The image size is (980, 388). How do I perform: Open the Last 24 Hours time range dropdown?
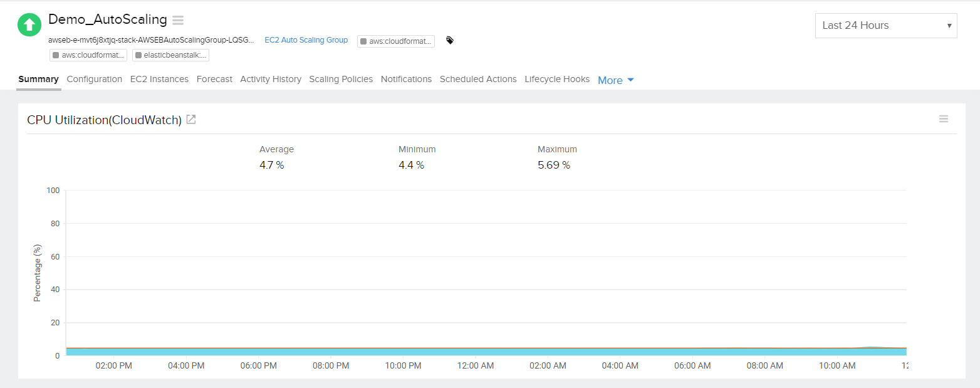[x=885, y=25]
